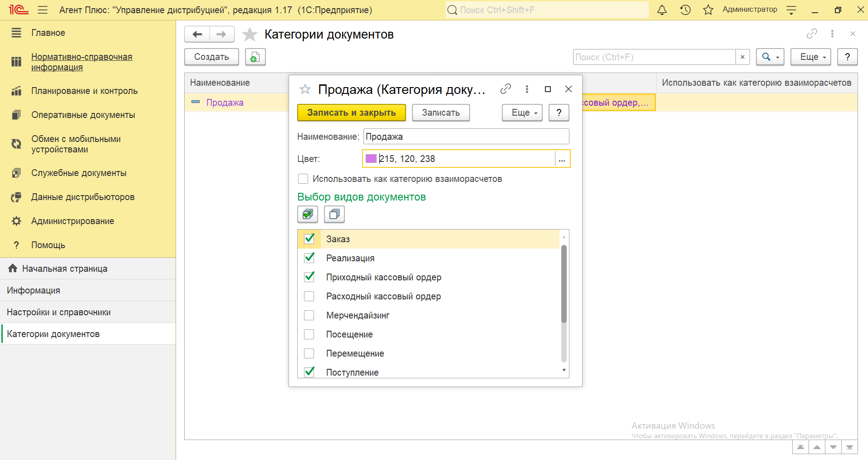The height and width of the screenshot is (460, 868).
Task: Click Записать и закрыть button
Action: [x=351, y=113]
